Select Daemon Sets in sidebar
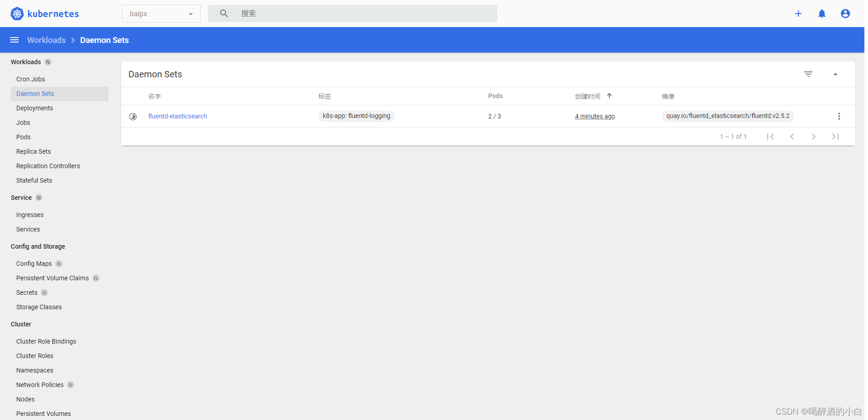 point(60,94)
